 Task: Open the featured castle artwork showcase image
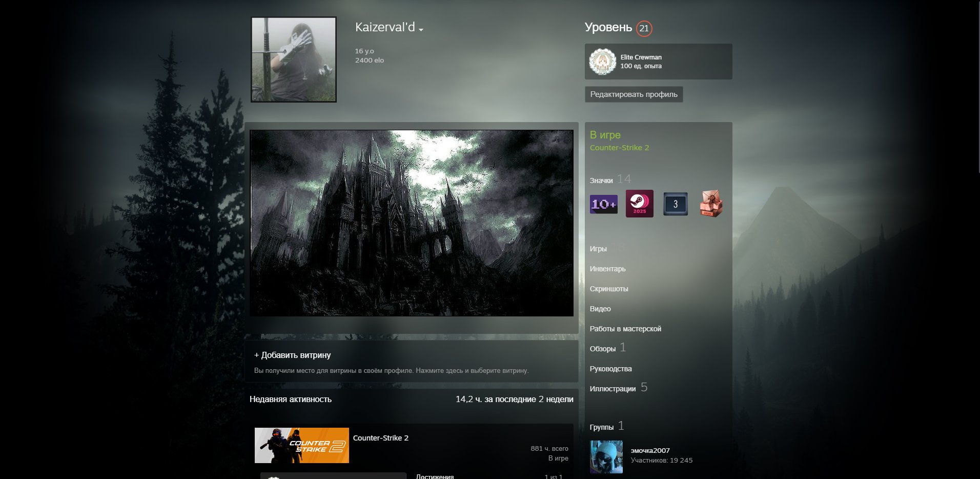click(412, 223)
